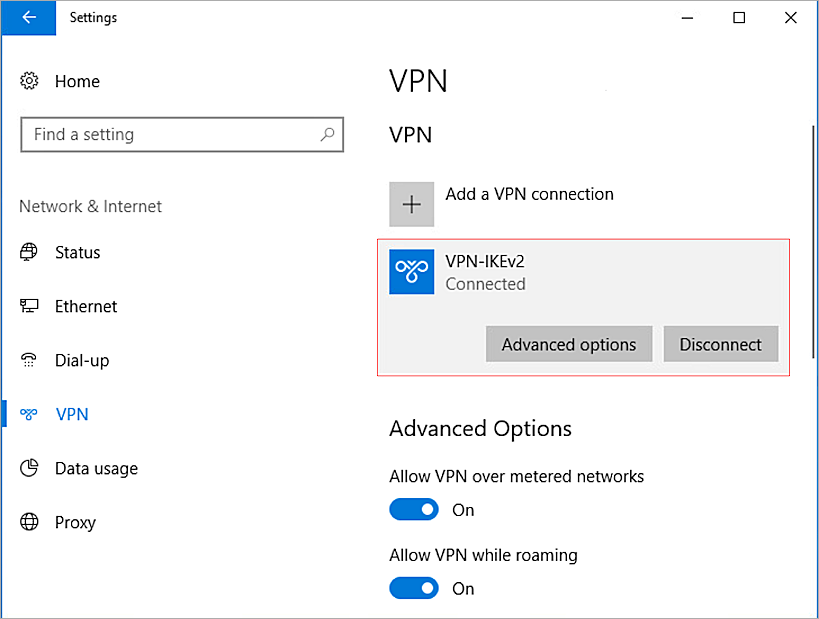
Task: Click the VPN shield icon in sidebar
Action: point(28,414)
